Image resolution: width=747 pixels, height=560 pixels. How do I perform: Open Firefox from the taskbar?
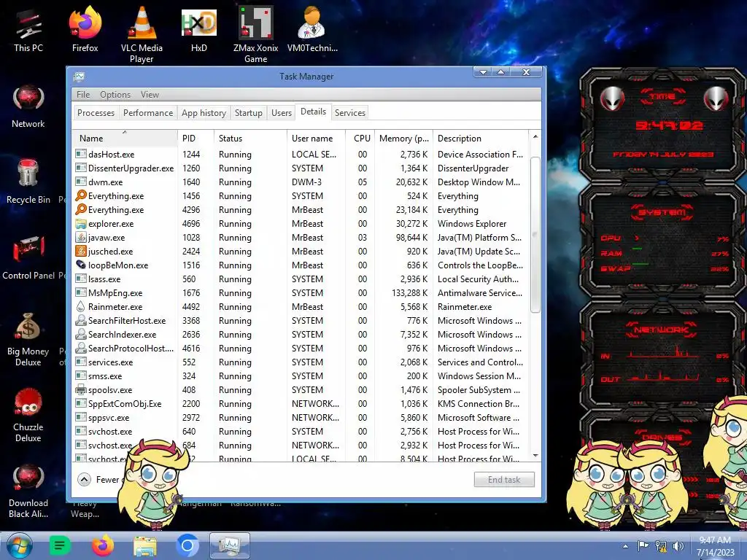(x=102, y=545)
